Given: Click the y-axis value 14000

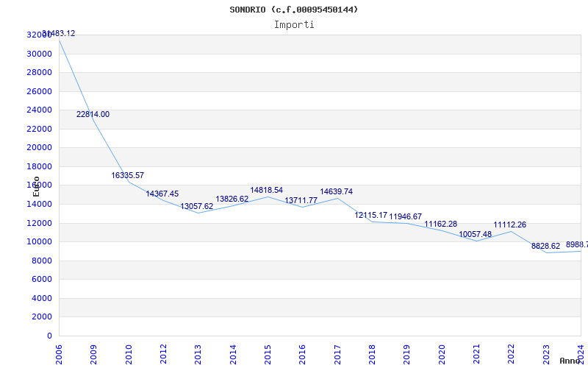Looking at the screenshot, I should (40, 205).
